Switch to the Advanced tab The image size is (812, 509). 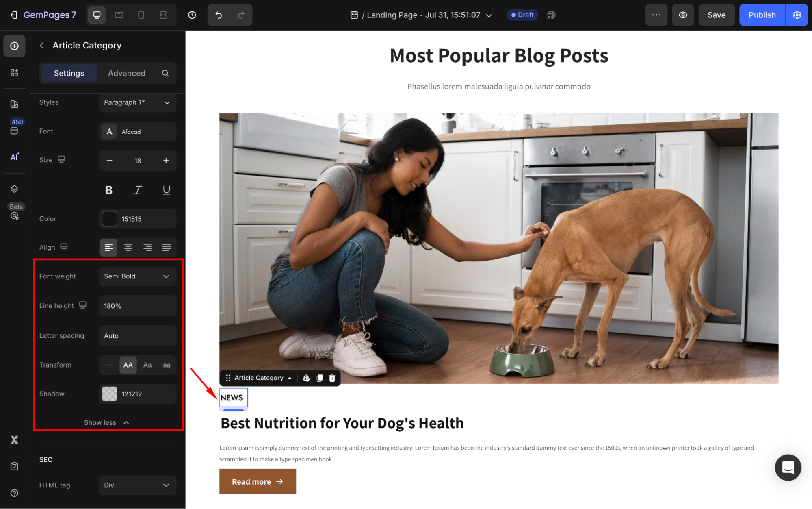point(127,73)
